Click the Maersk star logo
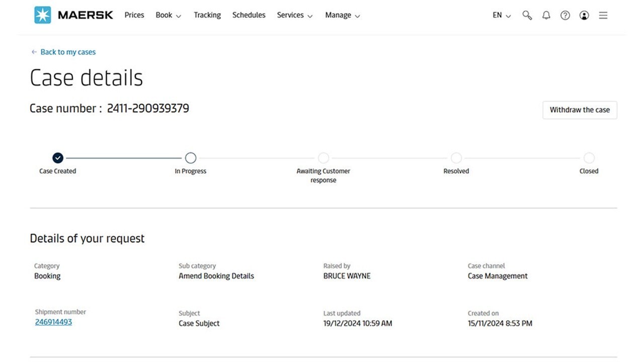Image resolution: width=644 pixels, height=362 pixels. 43,15
